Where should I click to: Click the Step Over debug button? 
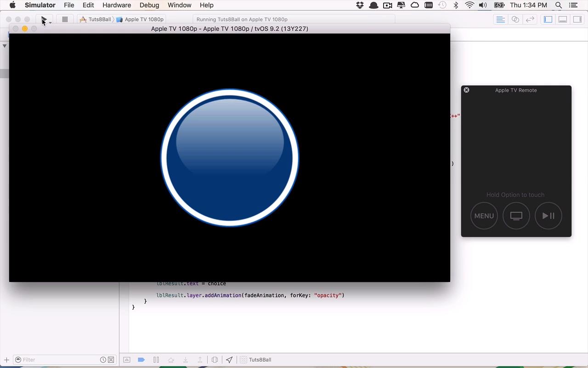point(171,360)
